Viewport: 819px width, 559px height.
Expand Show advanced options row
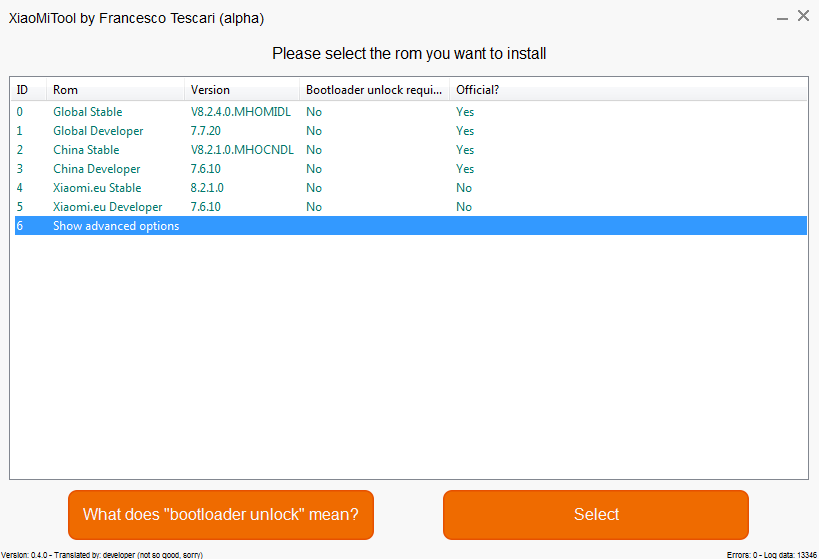[116, 226]
